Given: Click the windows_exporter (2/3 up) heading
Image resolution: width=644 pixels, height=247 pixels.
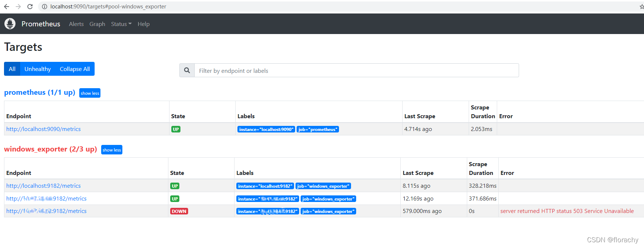Looking at the screenshot, I should [50, 149].
